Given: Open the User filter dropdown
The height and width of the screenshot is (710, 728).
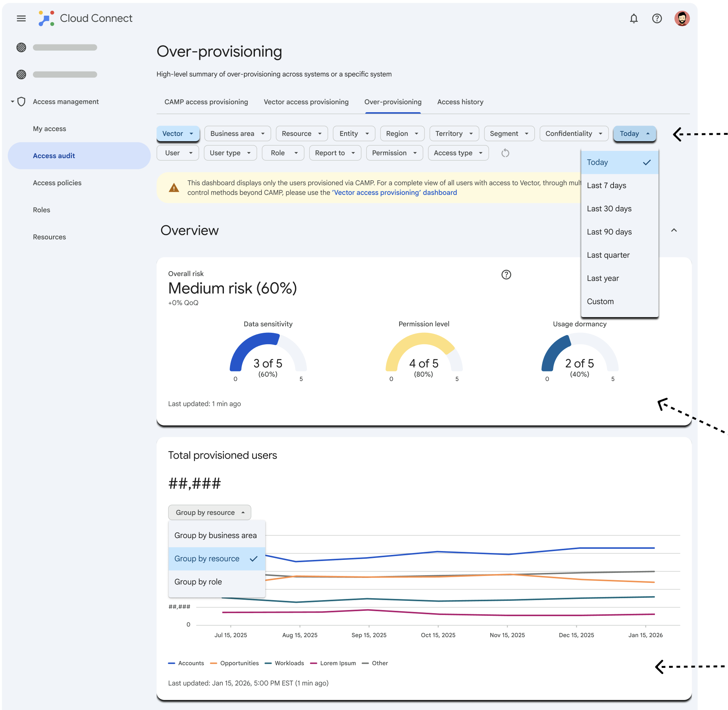Looking at the screenshot, I should [x=178, y=153].
